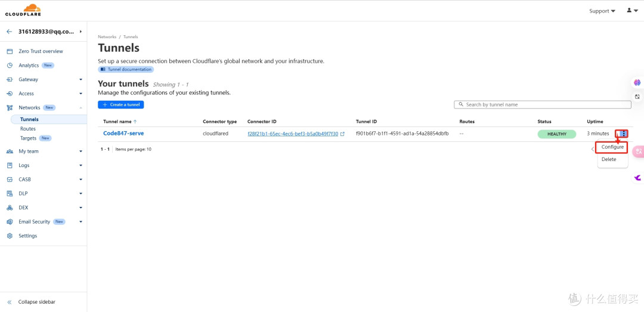Expand the My team menu chevron
644x312 pixels.
click(81, 152)
